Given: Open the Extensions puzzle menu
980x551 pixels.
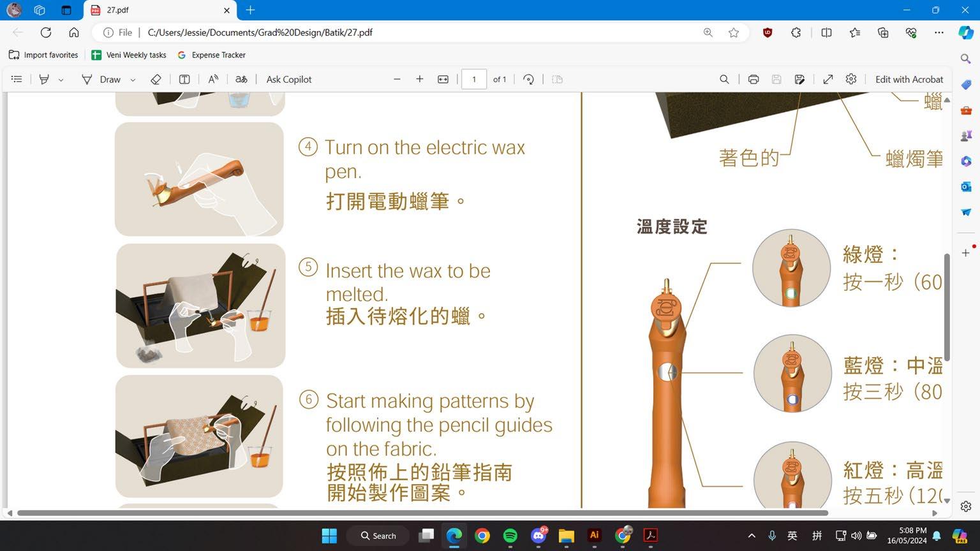Looking at the screenshot, I should pos(796,33).
